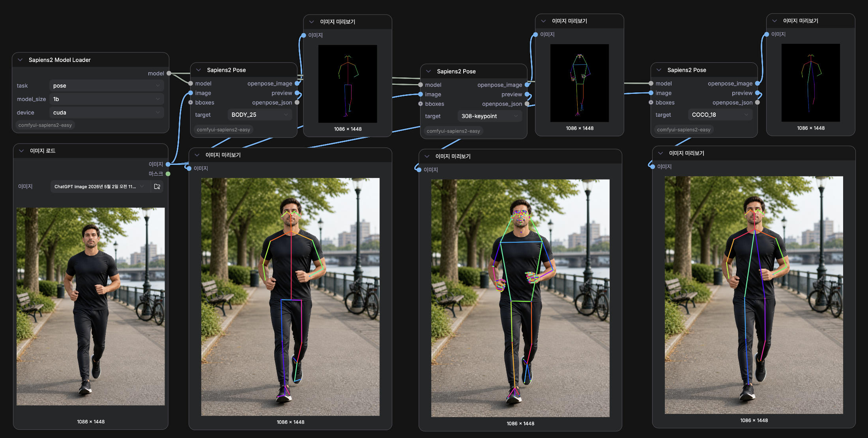Click the bboxes input socket on 308-keypoint pose node
Screen dimensions: 868x438
point(421,104)
